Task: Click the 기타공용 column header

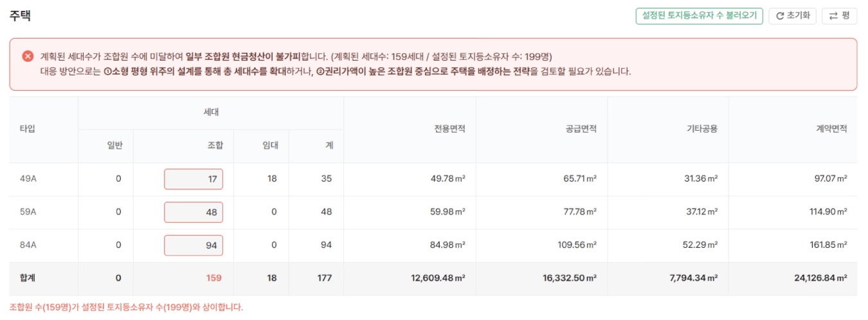Action: [x=702, y=129]
